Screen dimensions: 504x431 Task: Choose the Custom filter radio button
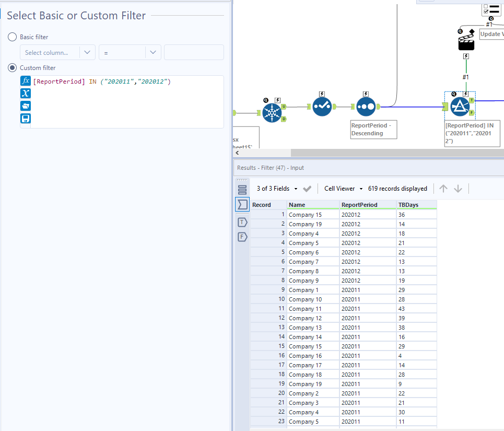(x=12, y=68)
